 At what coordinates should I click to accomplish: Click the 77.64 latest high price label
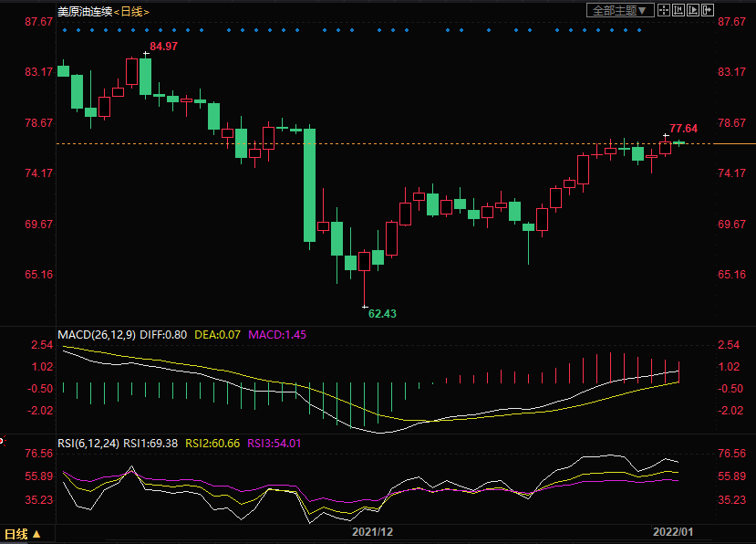click(683, 129)
